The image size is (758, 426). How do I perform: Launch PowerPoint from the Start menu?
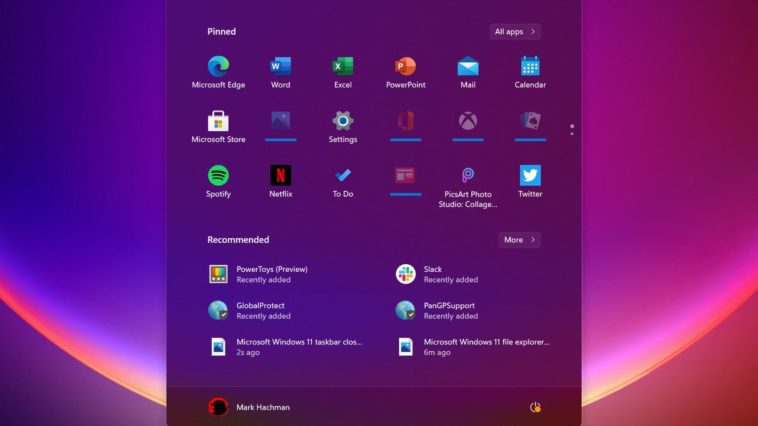pos(406,73)
